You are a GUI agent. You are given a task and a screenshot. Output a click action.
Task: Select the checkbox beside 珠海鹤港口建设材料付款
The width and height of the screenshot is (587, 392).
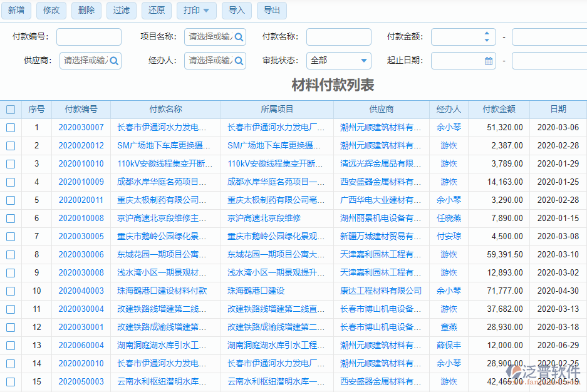point(11,291)
